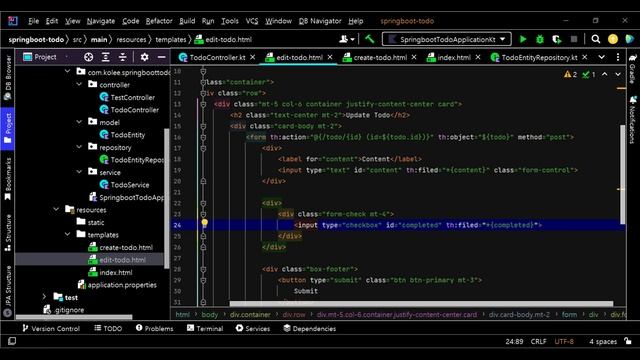
Task: Run SpringbootTodoApplicationKt with the green play button
Action: tap(523, 39)
